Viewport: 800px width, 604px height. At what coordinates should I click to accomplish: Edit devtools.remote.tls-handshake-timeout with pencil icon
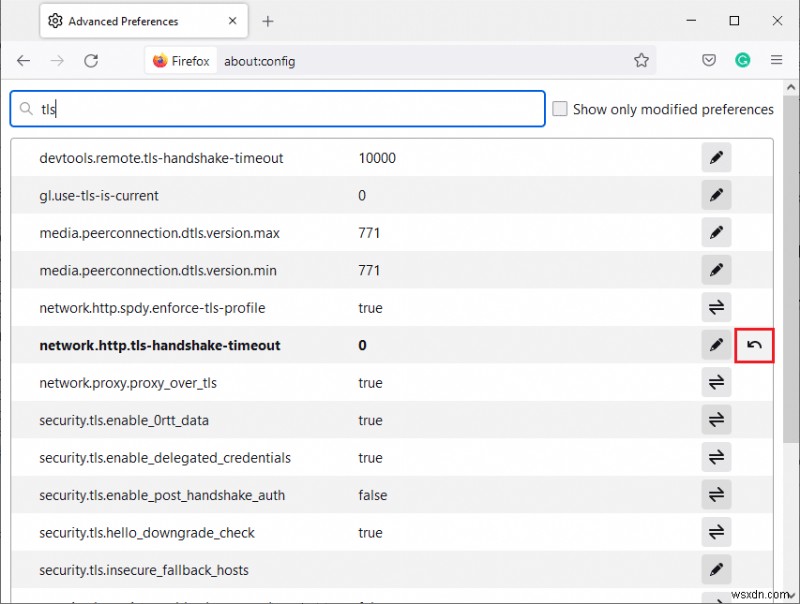tap(716, 157)
